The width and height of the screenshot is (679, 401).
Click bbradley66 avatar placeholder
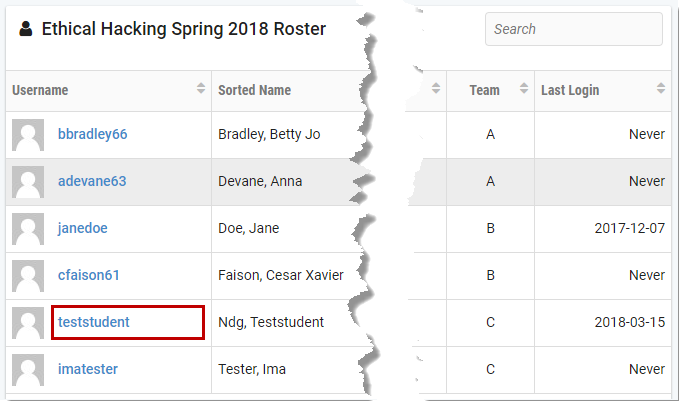click(28, 135)
